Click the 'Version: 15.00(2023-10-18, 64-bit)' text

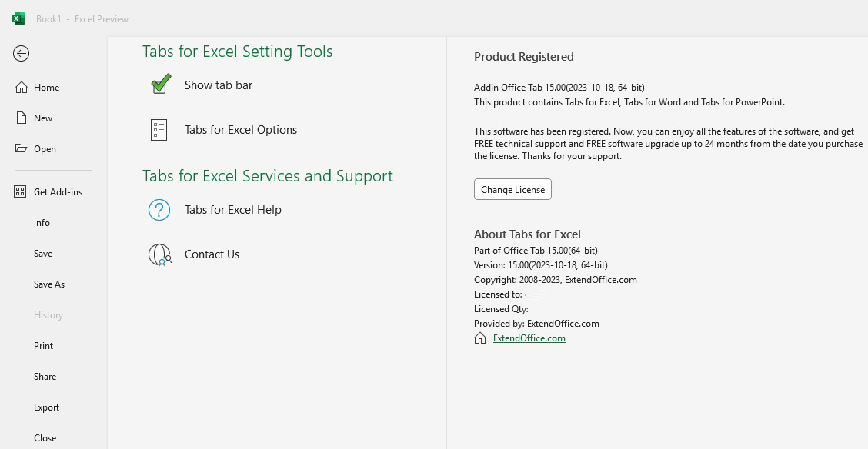[541, 265]
